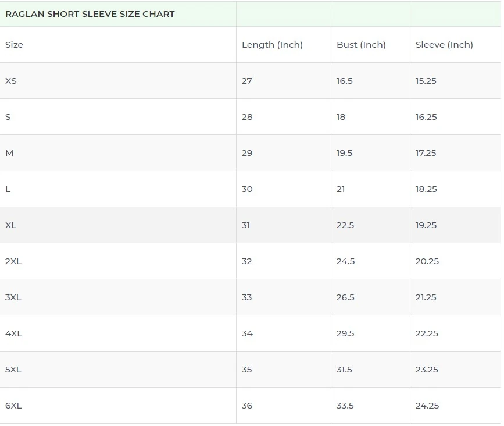Select the XL sleeve value 19.25
Screen dimensions: 504x426
click(426, 225)
